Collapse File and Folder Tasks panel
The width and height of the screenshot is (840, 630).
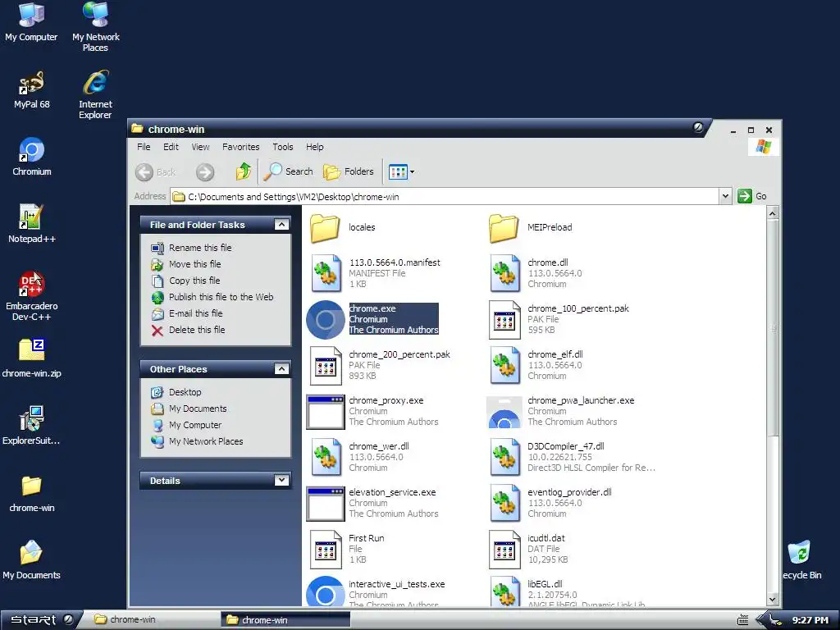281,225
